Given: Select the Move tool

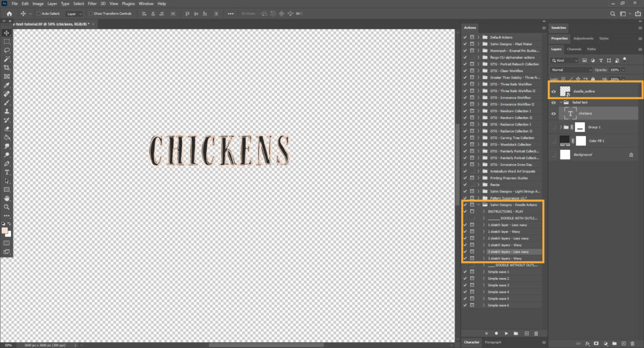Looking at the screenshot, I should pos(6,33).
